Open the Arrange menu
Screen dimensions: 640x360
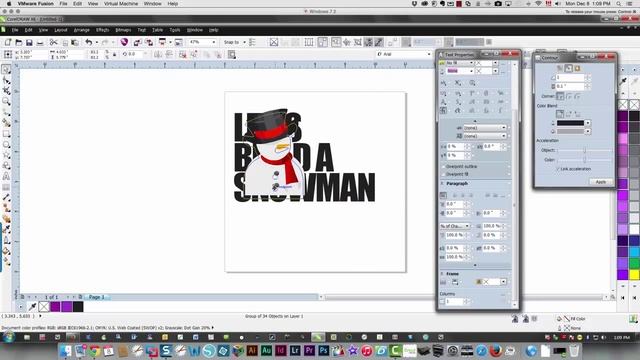point(82,30)
